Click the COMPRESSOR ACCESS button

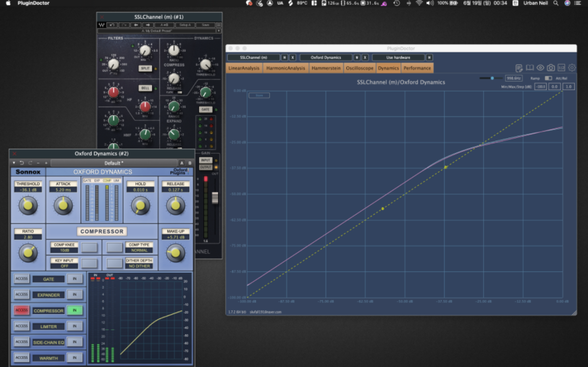(x=22, y=310)
